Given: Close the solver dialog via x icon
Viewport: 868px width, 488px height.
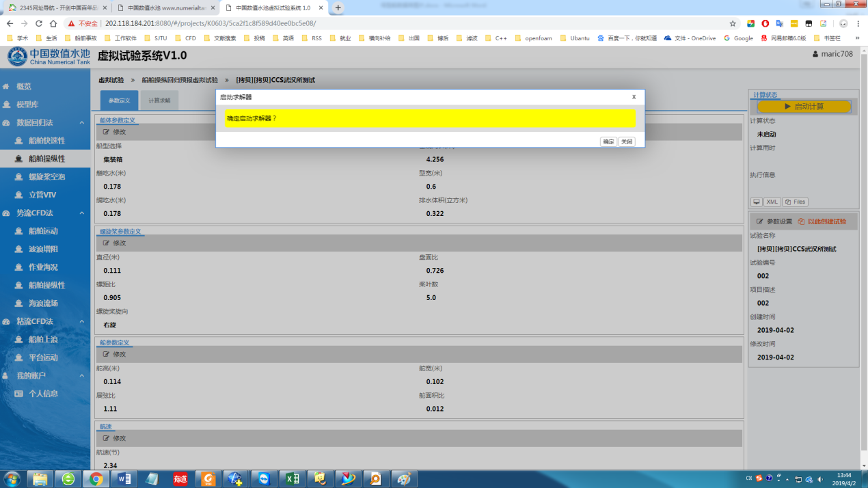Looking at the screenshot, I should (x=634, y=97).
